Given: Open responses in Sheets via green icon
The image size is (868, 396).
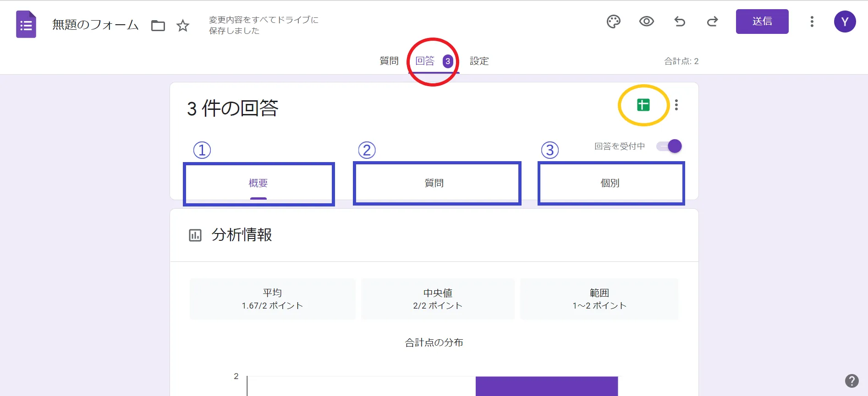Looking at the screenshot, I should pyautogui.click(x=643, y=105).
